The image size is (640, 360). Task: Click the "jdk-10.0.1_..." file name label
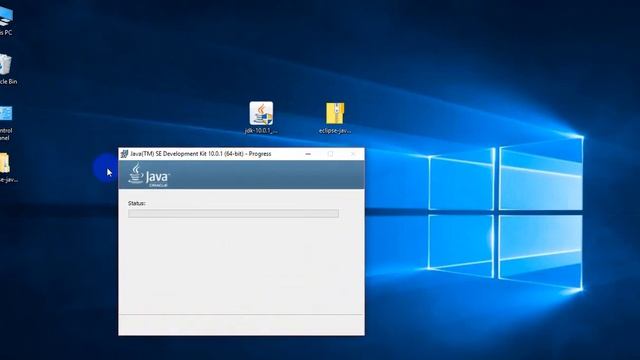click(x=261, y=131)
